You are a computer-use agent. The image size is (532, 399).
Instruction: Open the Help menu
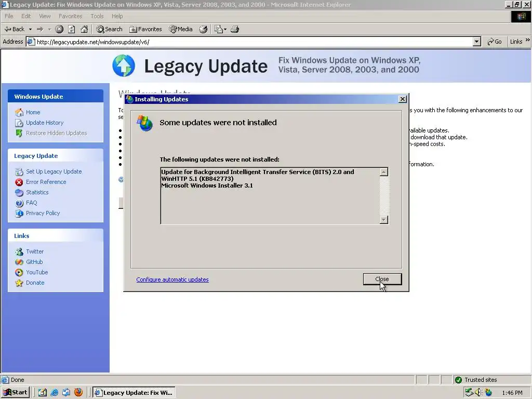point(117,16)
